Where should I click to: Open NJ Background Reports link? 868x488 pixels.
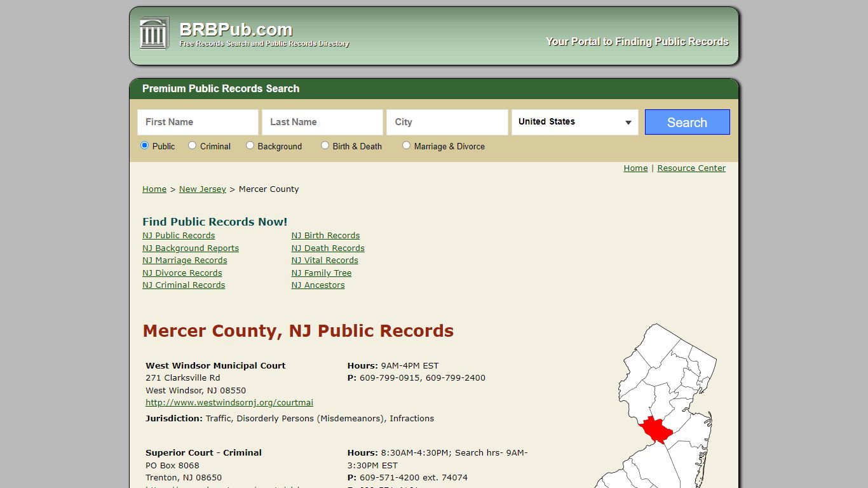pyautogui.click(x=191, y=248)
